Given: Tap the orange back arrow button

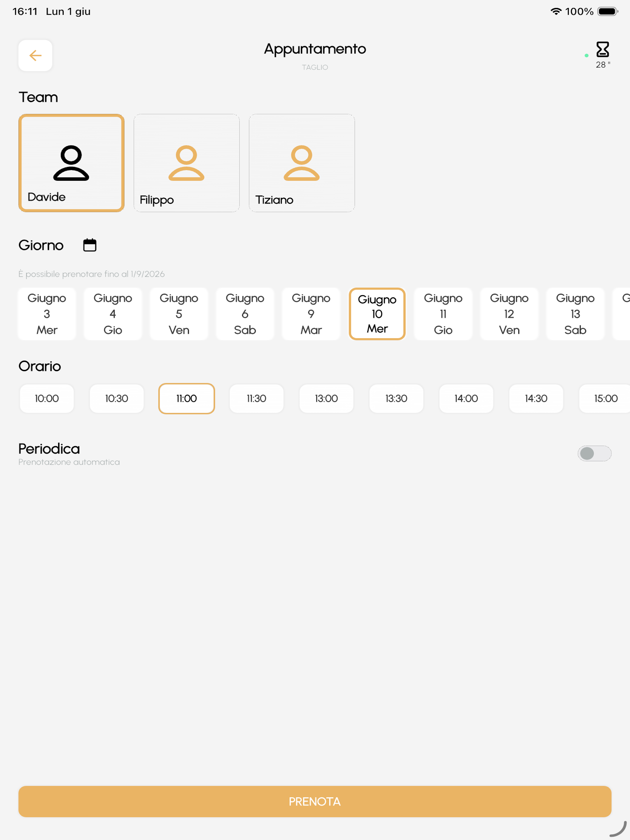Looking at the screenshot, I should pos(35,55).
